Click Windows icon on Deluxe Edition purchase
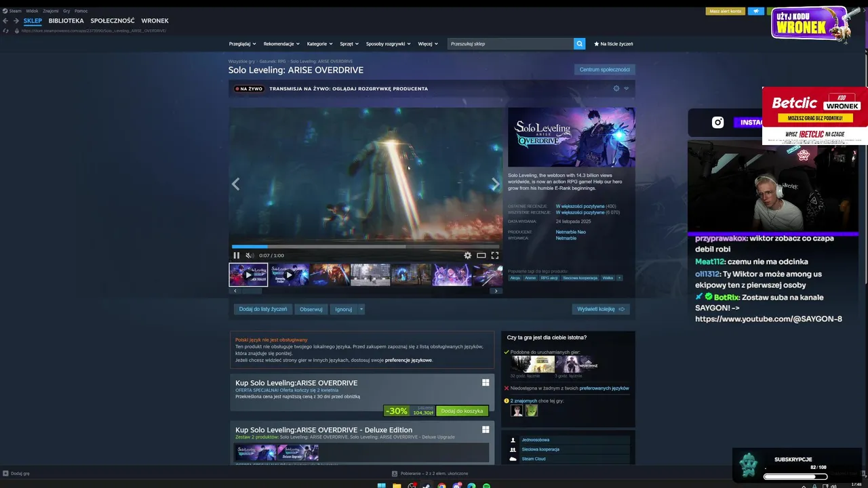Screen dimensions: 868x488 tap(486, 430)
